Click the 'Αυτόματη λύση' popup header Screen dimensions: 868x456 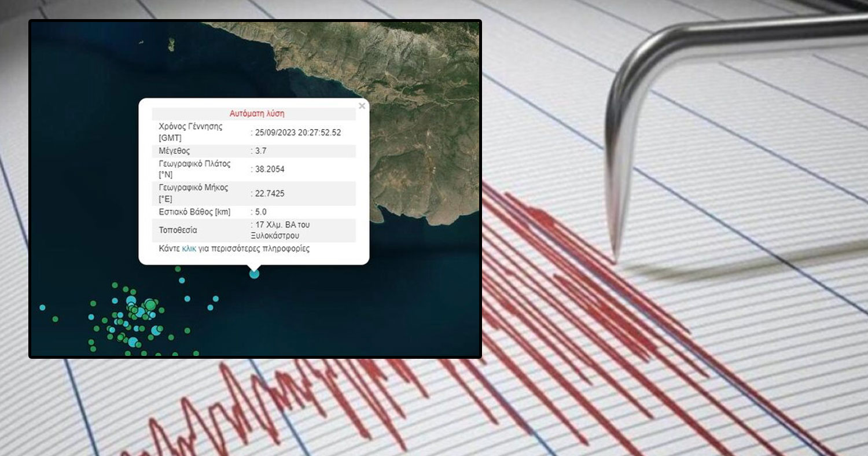[x=257, y=113]
